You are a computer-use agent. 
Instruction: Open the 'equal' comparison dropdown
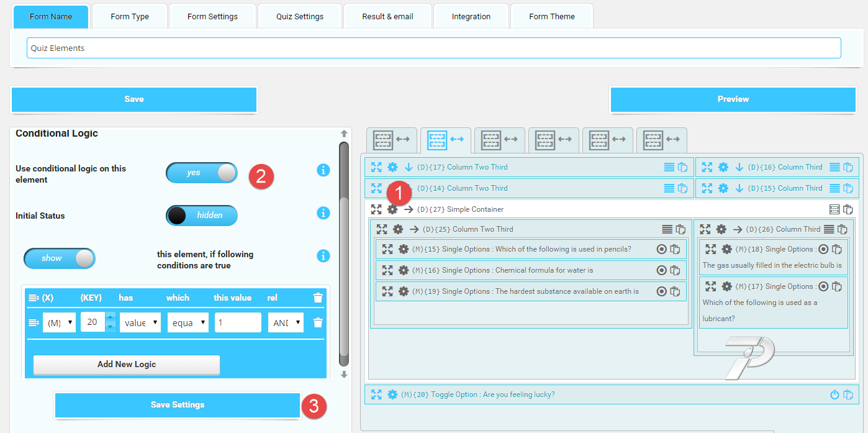tap(188, 322)
